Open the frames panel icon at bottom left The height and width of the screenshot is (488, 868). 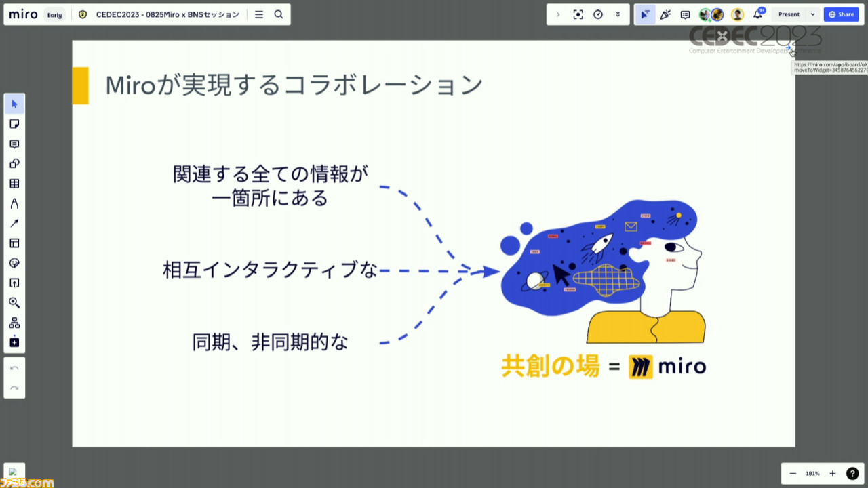click(14, 473)
